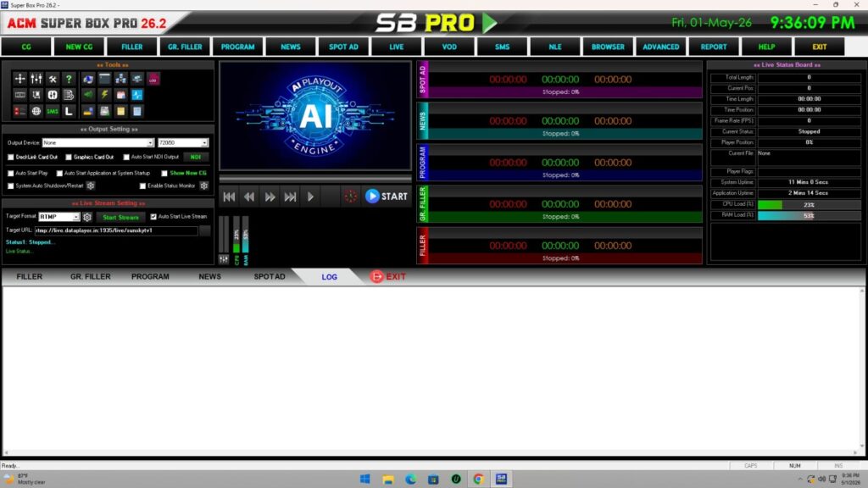Enable the Graphics Card Out checkbox
This screenshot has width=868, height=488.
click(x=69, y=157)
